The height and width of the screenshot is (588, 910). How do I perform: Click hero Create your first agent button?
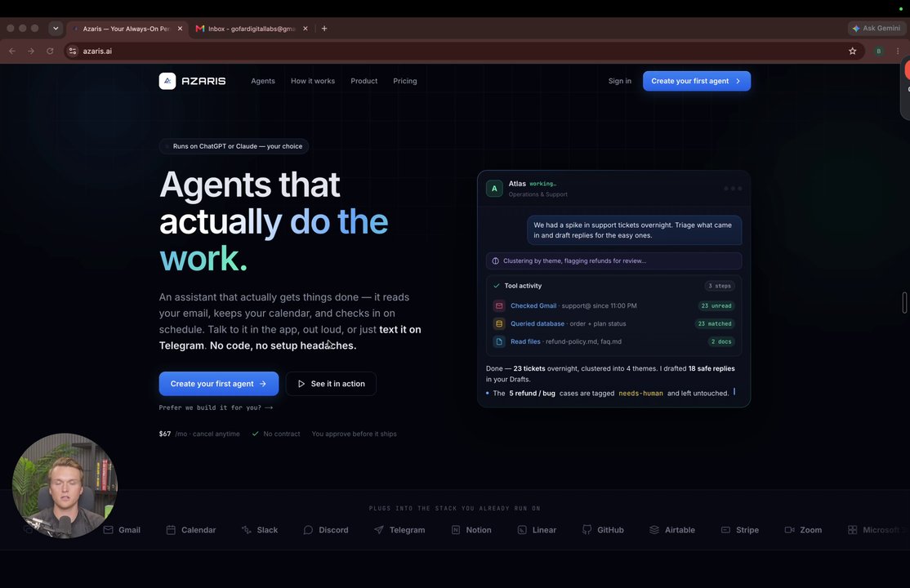(x=219, y=384)
